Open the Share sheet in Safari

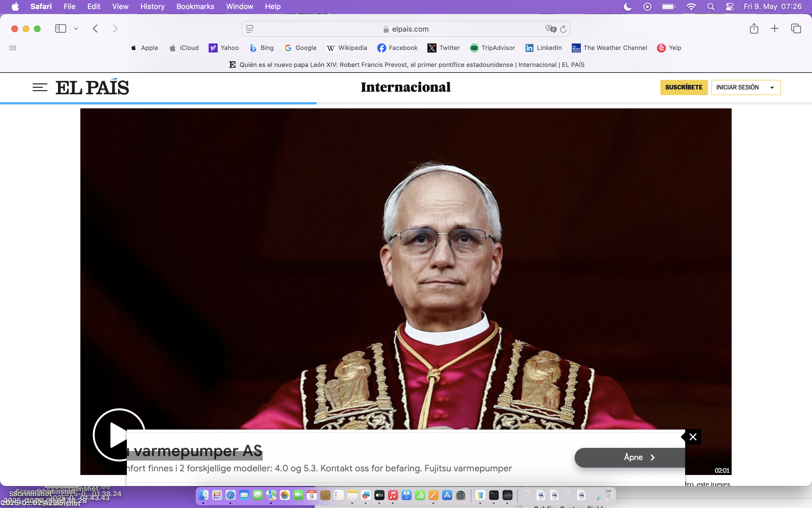coord(754,29)
